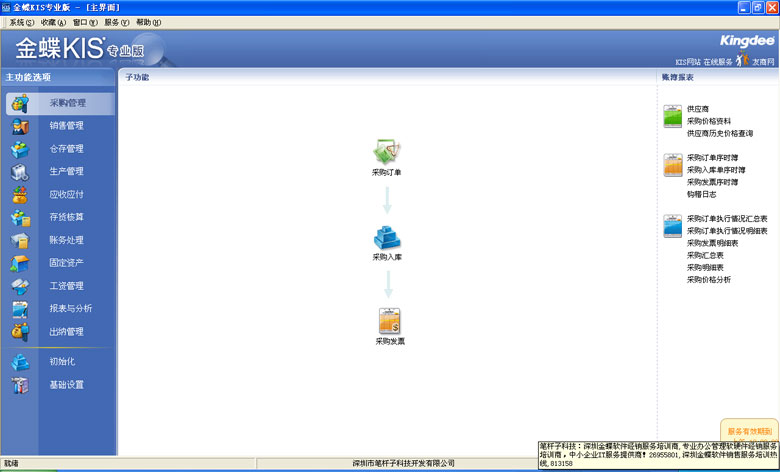Open 采购发票序时簿 link

pyautogui.click(x=712, y=182)
